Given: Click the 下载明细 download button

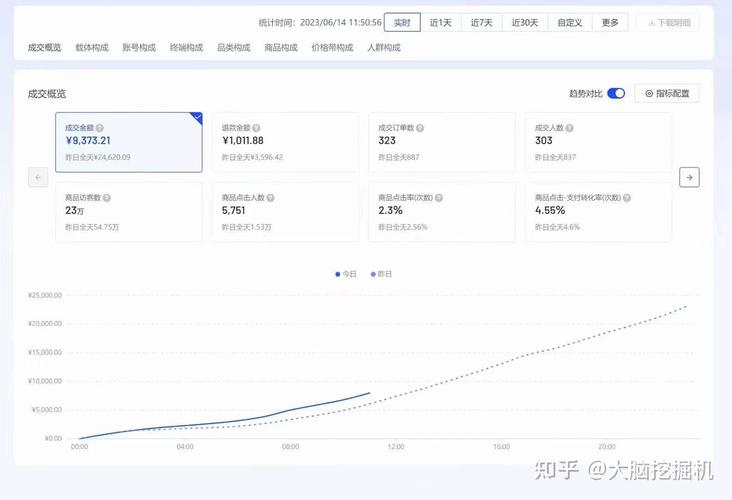Looking at the screenshot, I should (669, 22).
